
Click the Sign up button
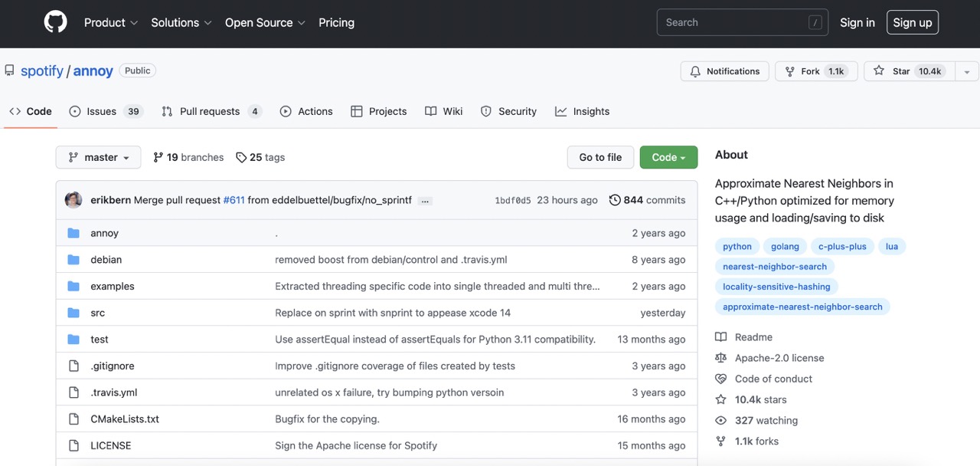tap(913, 23)
